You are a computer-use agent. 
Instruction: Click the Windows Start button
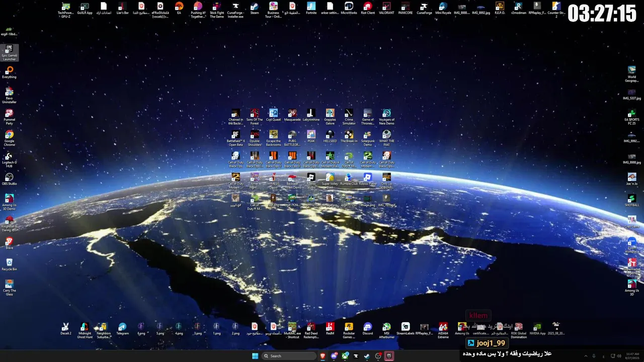tap(255, 356)
